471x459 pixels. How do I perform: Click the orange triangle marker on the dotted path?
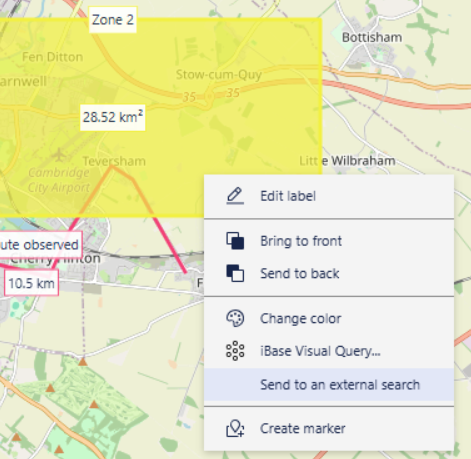point(83,361)
